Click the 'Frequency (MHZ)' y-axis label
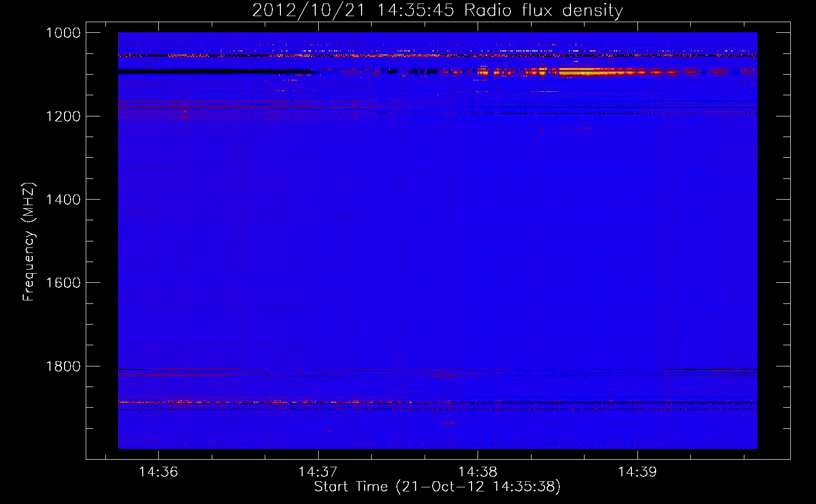The height and width of the screenshot is (504, 816). (29, 242)
